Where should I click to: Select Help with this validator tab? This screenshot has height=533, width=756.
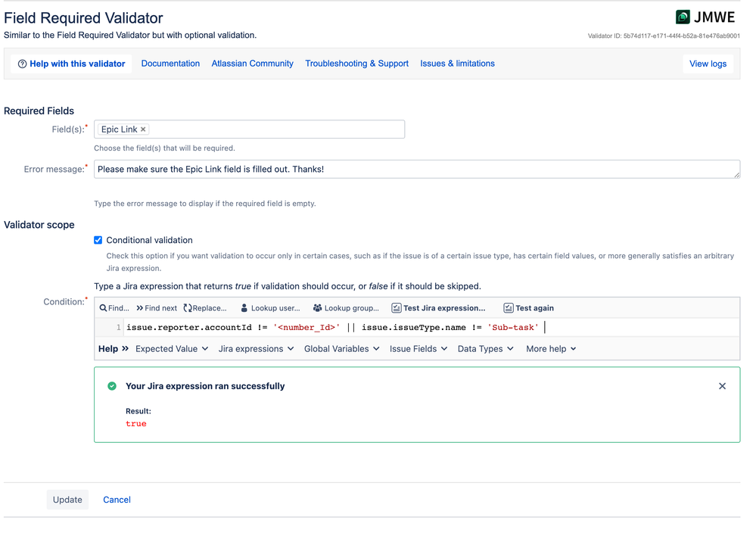[71, 64]
